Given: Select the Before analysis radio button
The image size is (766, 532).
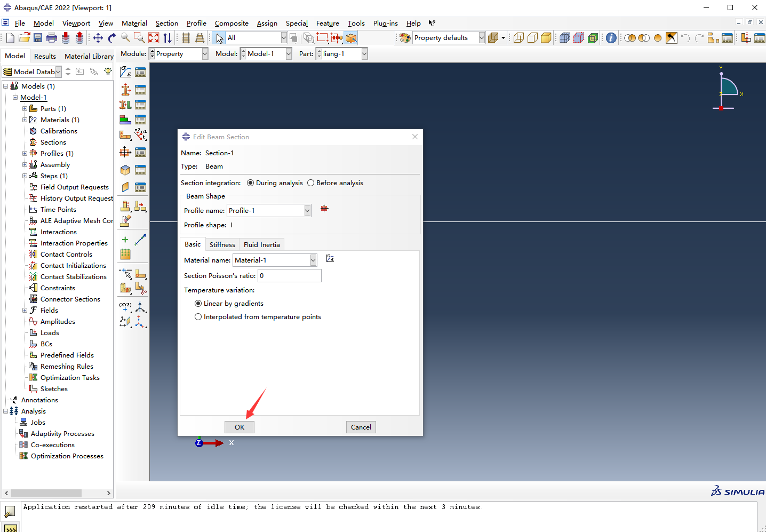Looking at the screenshot, I should (x=311, y=183).
